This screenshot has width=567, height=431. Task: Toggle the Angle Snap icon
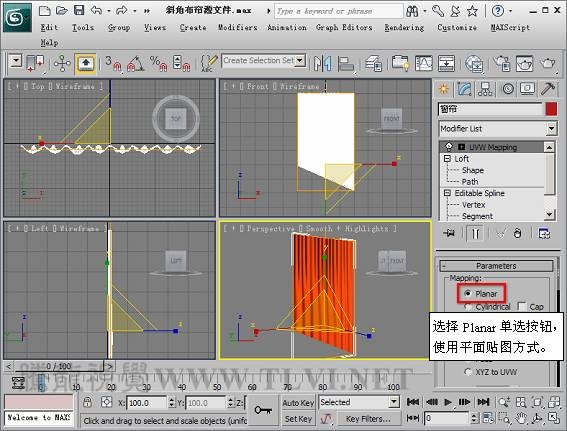tap(136, 64)
